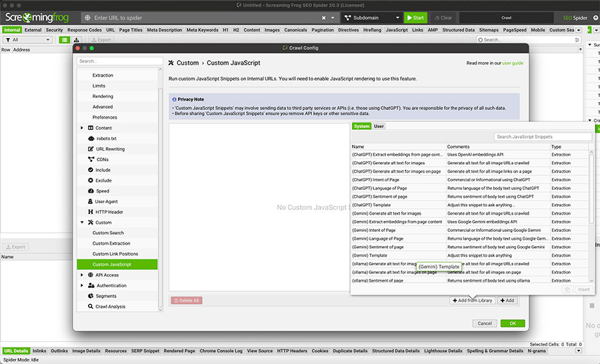The height and width of the screenshot is (364, 600).
Task: Click the User-Agent person icon
Action: (90, 201)
